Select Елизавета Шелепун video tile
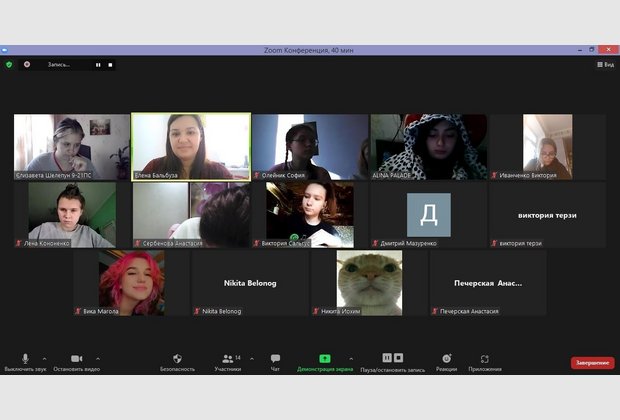620x420 pixels. coord(72,147)
